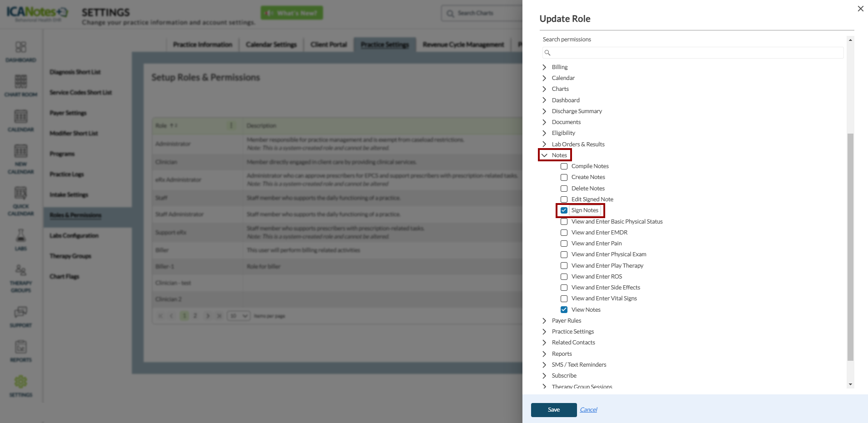Click the Search Charts magnifier icon
The height and width of the screenshot is (423, 868).
(450, 13)
